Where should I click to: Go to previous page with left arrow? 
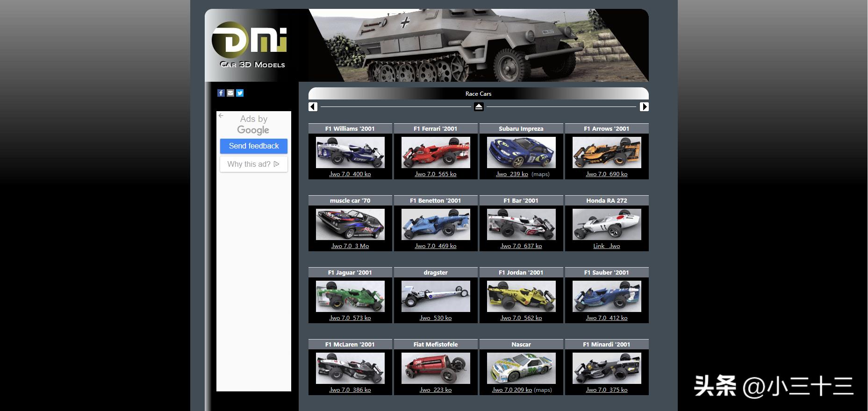[313, 107]
